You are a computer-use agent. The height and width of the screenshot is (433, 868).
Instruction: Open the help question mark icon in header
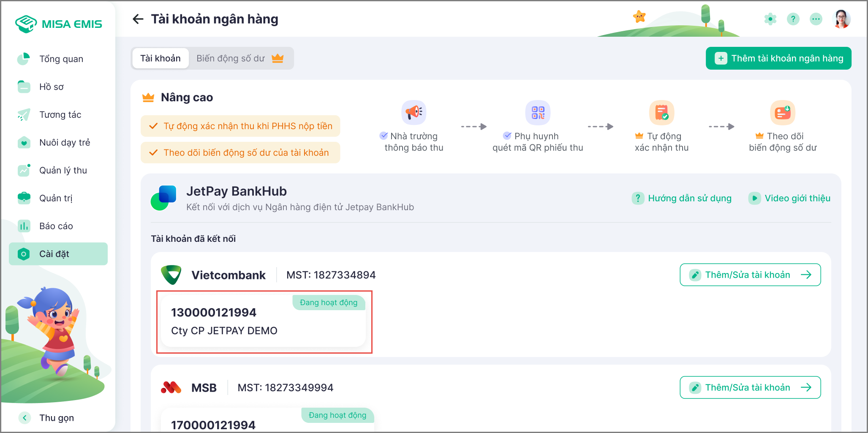(793, 19)
